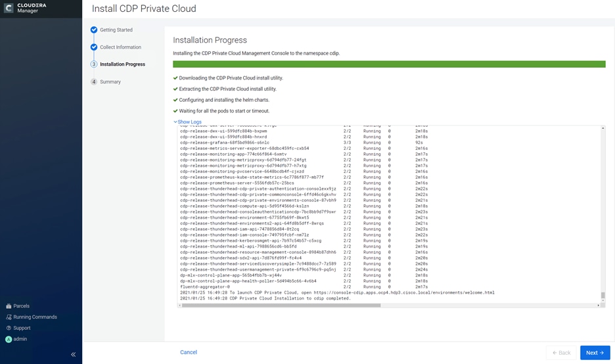615x364 pixels.
Task: Open Running Commands in sidebar
Action: click(x=35, y=317)
